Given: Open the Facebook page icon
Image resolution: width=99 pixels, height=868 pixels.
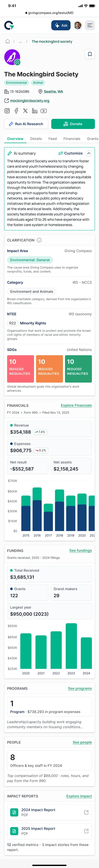Looking at the screenshot, I should (16, 111).
